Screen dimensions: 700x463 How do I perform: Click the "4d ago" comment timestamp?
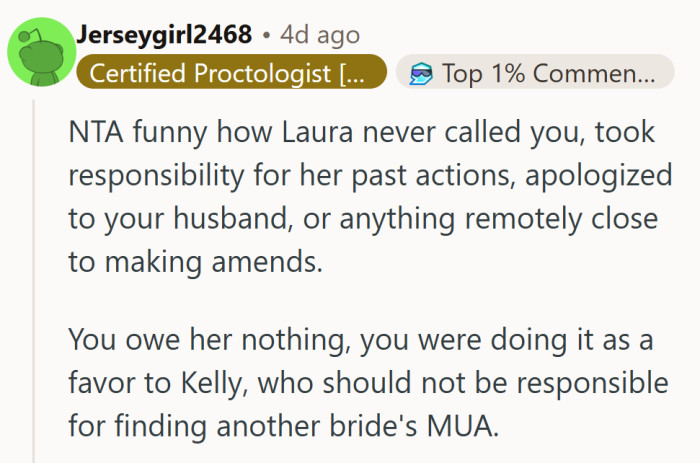[320, 35]
